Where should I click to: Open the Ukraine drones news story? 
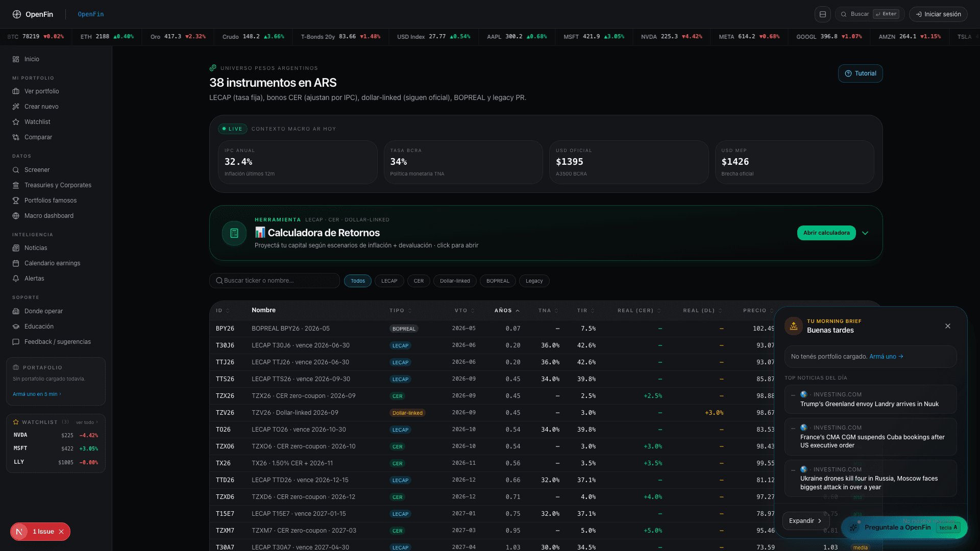coord(871,479)
